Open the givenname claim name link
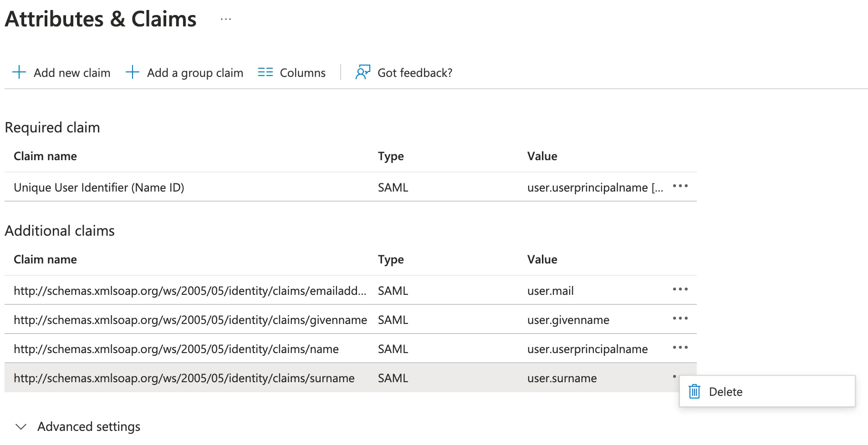Image resolution: width=868 pixels, height=445 pixels. coord(190,320)
